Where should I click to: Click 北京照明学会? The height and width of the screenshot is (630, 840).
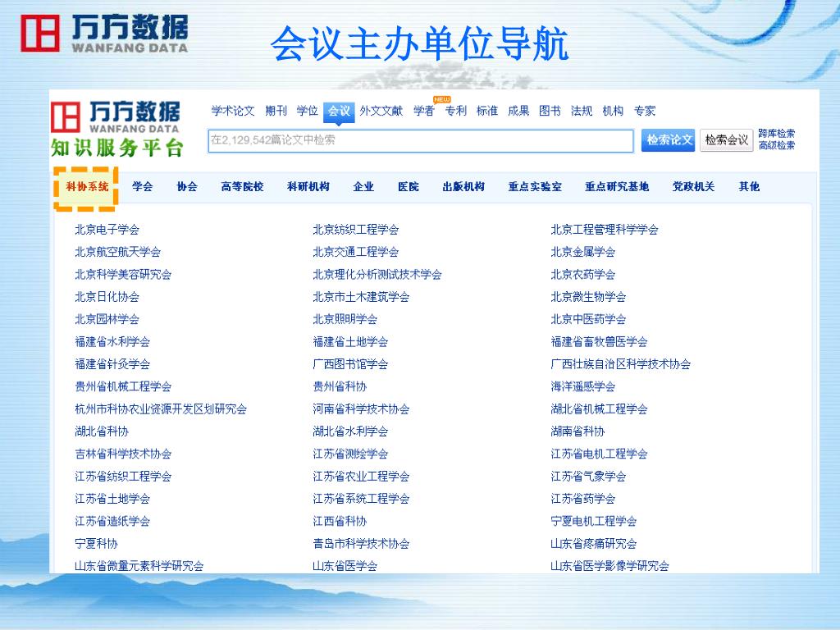point(345,320)
